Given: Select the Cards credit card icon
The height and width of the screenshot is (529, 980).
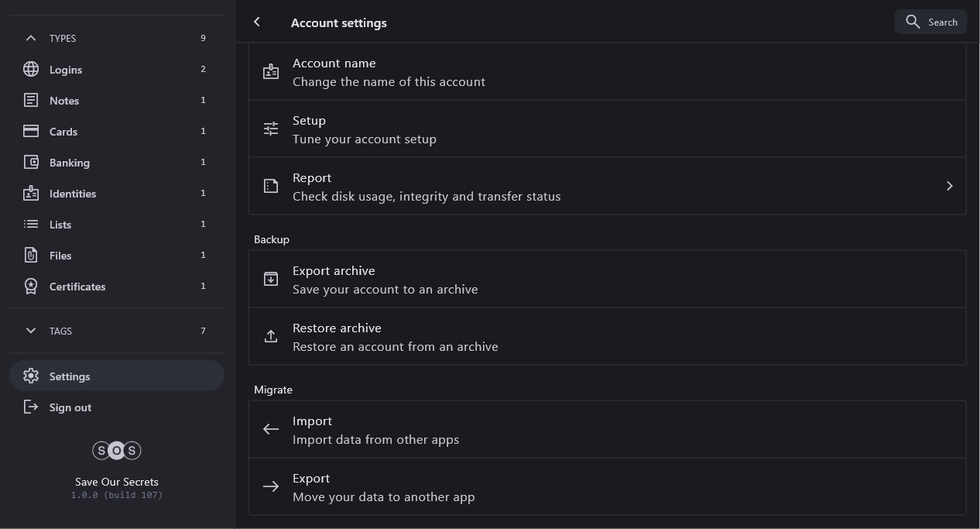Looking at the screenshot, I should click(x=31, y=131).
